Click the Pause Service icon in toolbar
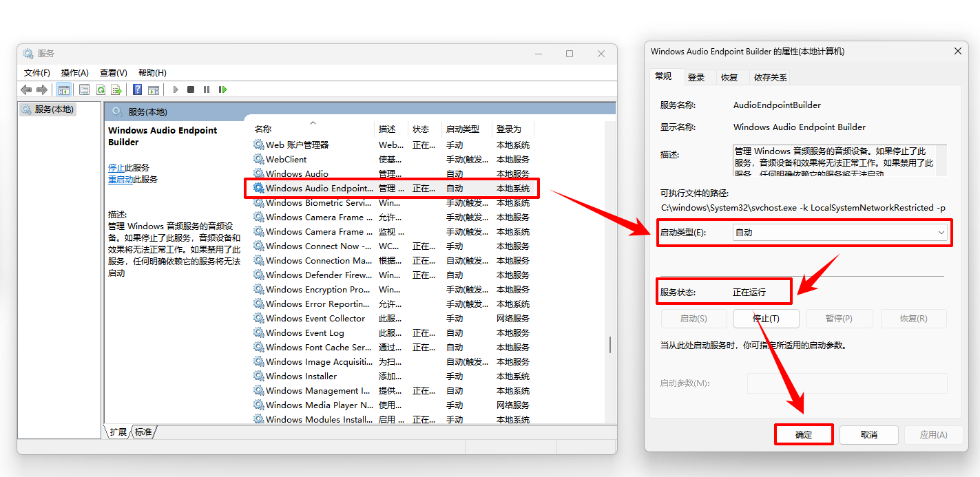Viewport: 980px width, 477px height. point(207,89)
